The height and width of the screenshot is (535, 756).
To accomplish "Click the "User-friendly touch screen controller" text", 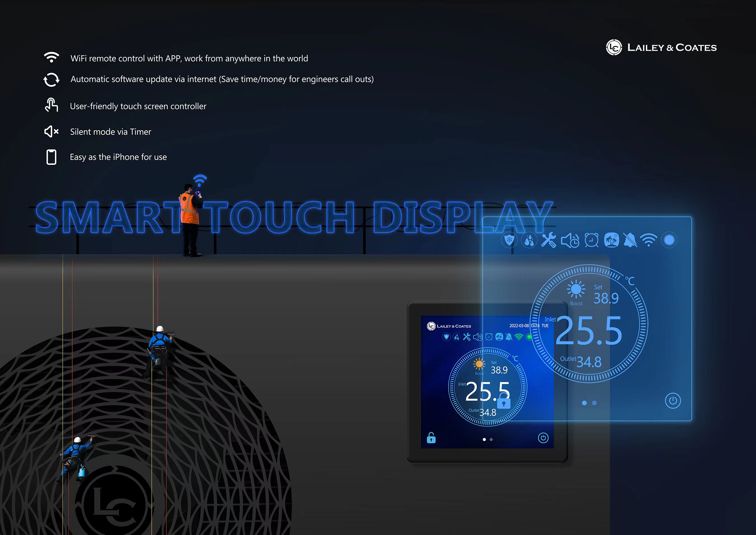I will (x=138, y=106).
